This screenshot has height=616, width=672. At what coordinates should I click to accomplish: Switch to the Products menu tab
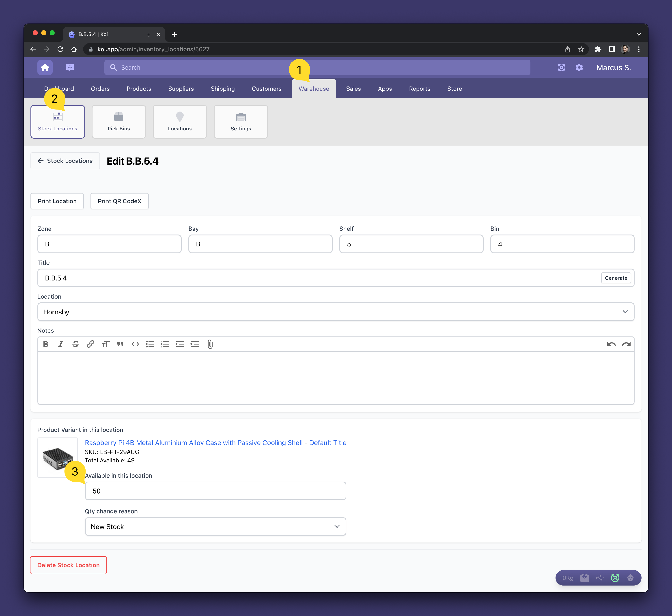click(139, 89)
